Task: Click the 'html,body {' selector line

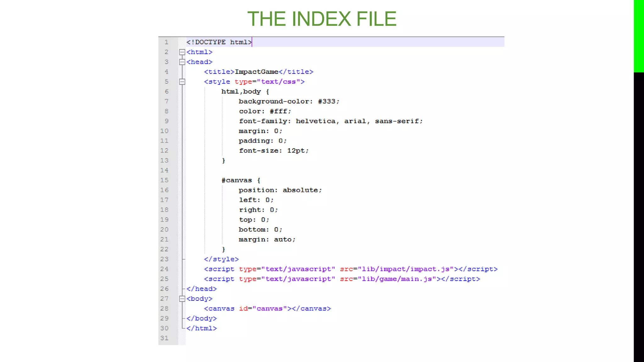Action: (245, 91)
